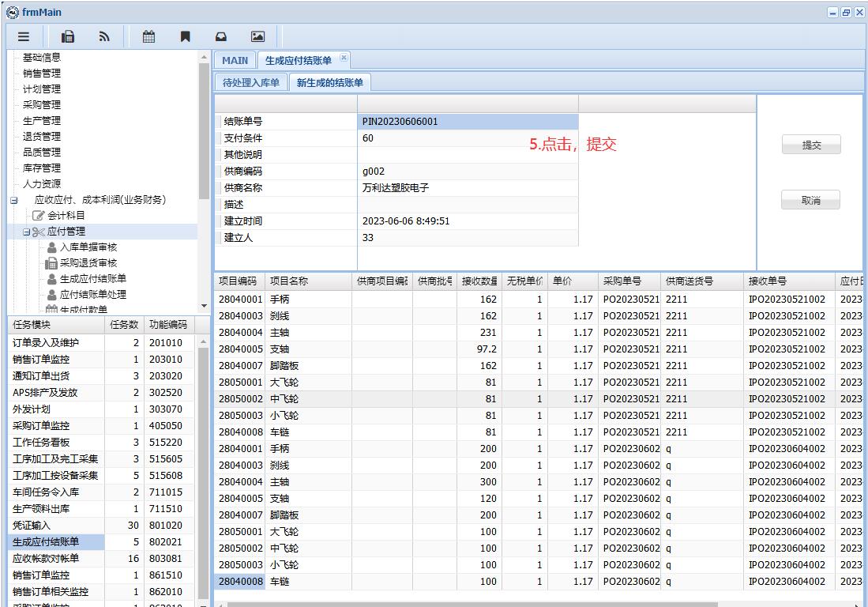Select task row 工作任务看板
Viewport: 868px width, 607px height.
pos(103,443)
